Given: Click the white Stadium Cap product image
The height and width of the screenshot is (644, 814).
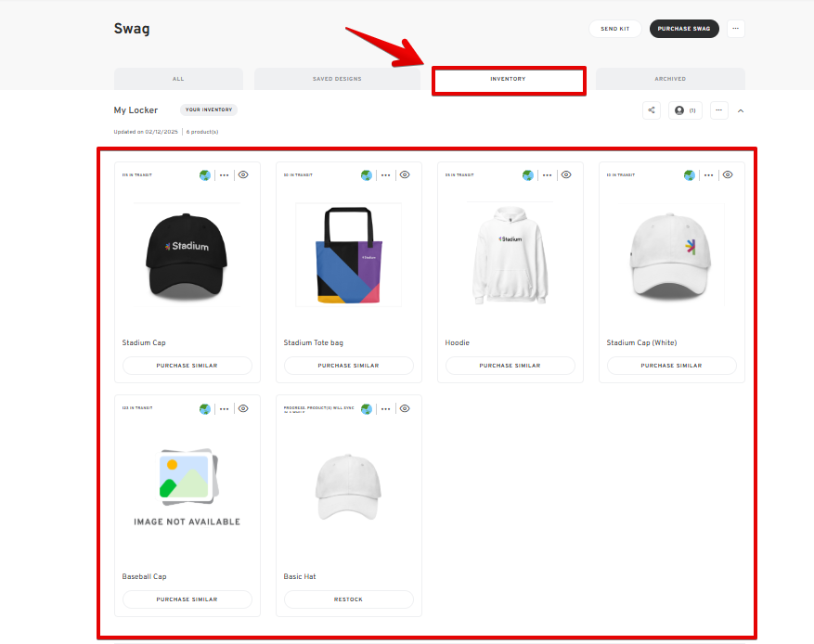Looking at the screenshot, I should (671, 255).
